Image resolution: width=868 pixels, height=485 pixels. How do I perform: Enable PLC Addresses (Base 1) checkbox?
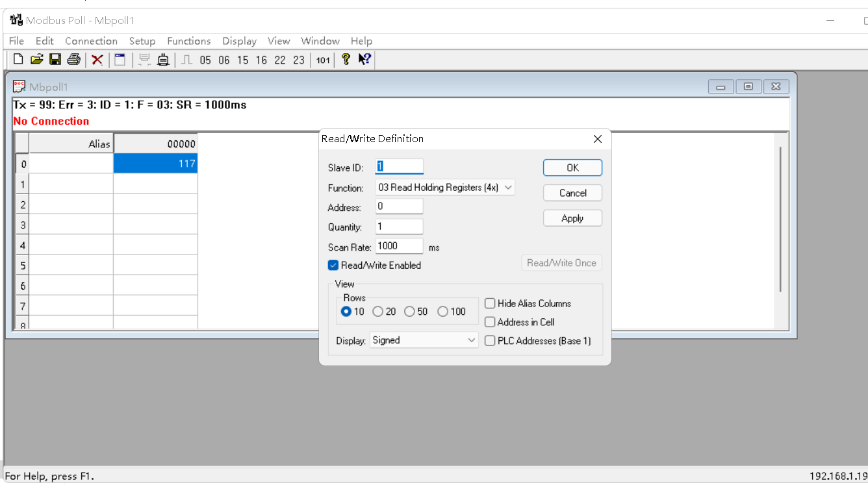pos(490,341)
